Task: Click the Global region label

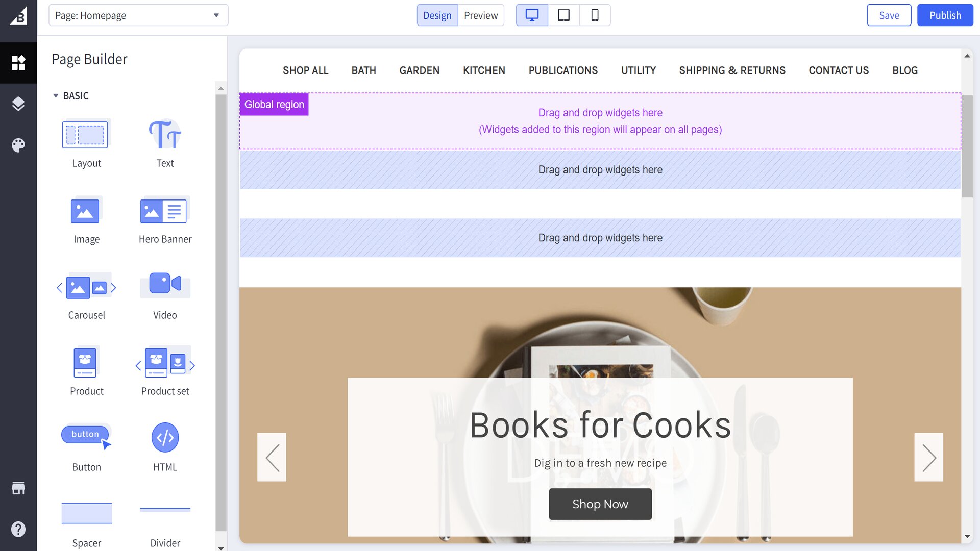Action: 274,104
